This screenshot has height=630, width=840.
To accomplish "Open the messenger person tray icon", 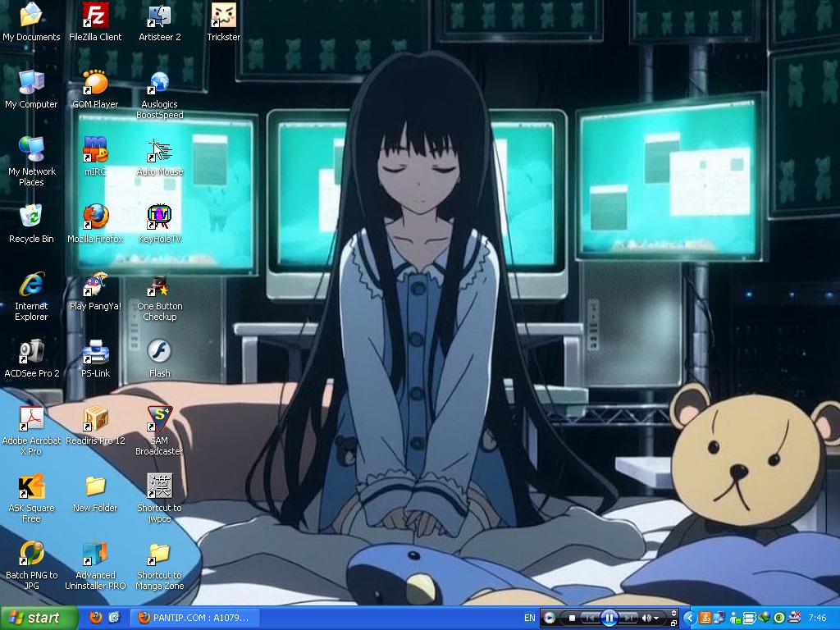I will click(736, 619).
